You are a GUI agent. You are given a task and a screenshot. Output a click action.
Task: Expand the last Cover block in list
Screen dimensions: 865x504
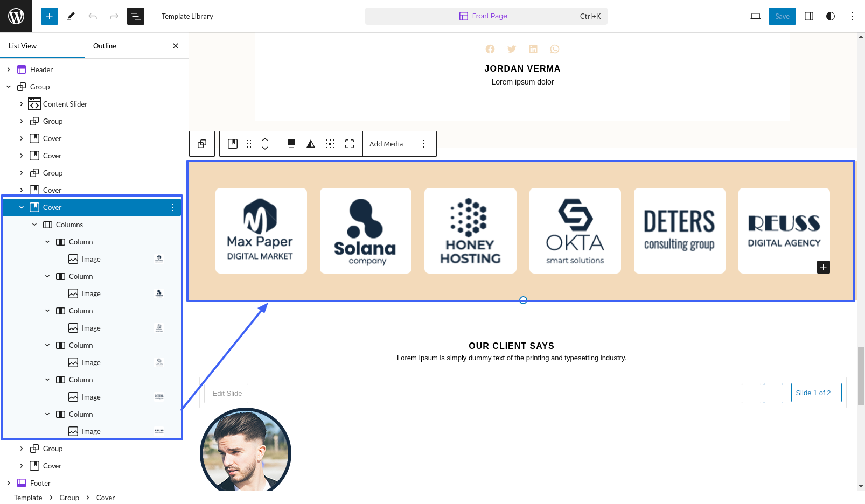(x=22, y=466)
